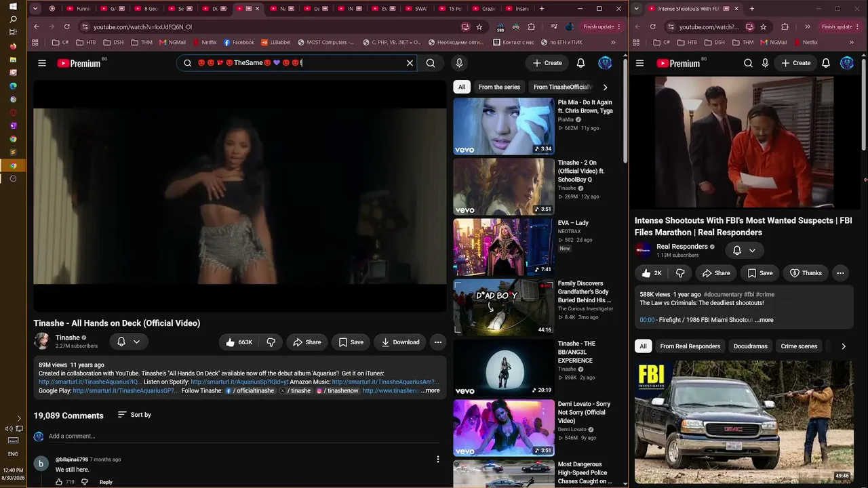Open YouTube guide menu in left window
The height and width of the screenshot is (488, 868).
pos(42,63)
